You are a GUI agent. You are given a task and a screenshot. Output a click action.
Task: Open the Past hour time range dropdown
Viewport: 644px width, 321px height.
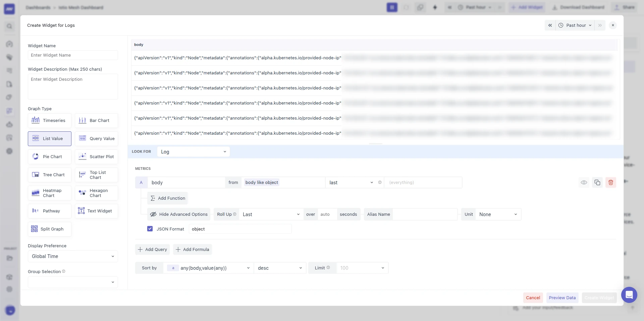click(576, 25)
